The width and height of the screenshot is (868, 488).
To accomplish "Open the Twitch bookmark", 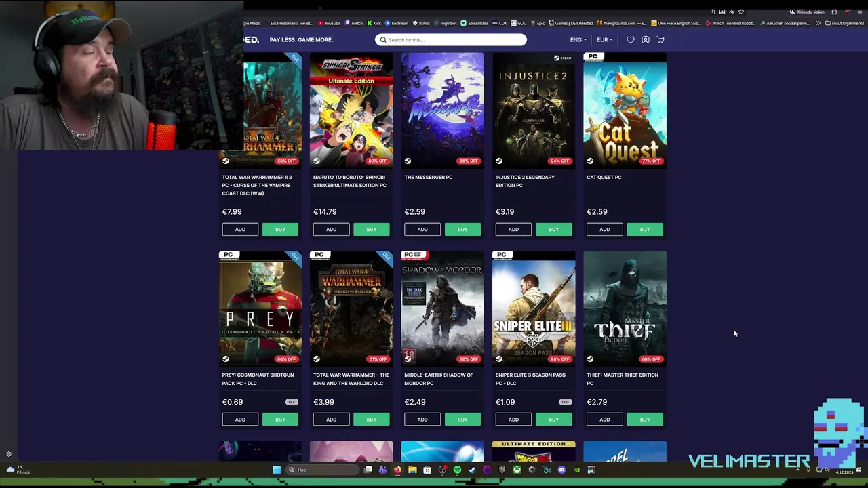I will (353, 23).
